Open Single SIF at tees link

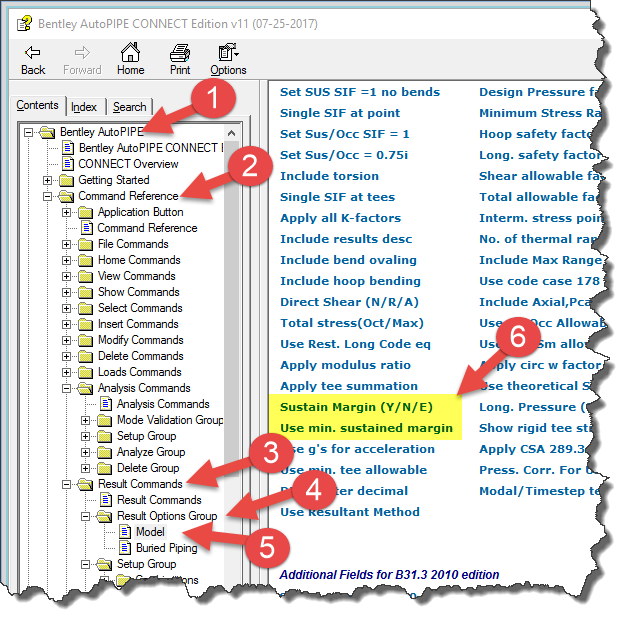337,197
